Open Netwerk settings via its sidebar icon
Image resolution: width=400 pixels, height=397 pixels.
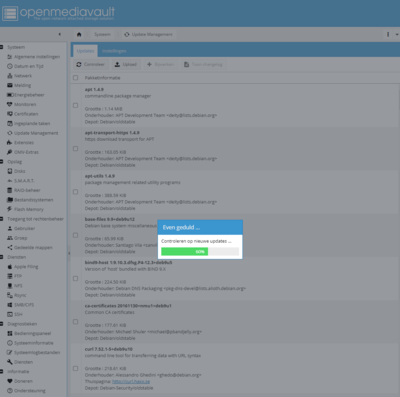[10, 76]
